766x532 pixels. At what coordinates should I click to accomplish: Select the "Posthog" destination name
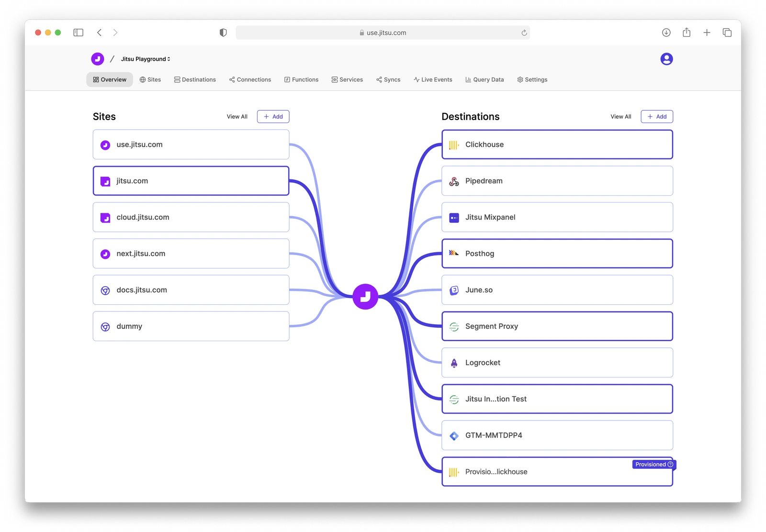coord(480,254)
